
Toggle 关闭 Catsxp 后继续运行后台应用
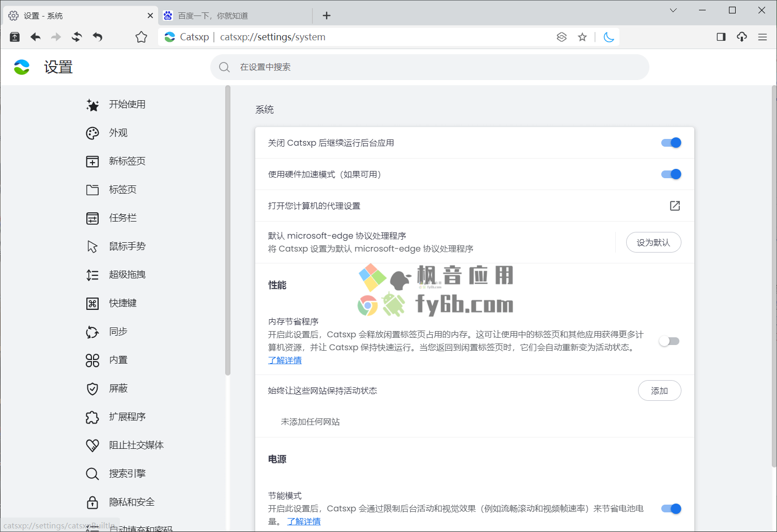[x=671, y=143]
